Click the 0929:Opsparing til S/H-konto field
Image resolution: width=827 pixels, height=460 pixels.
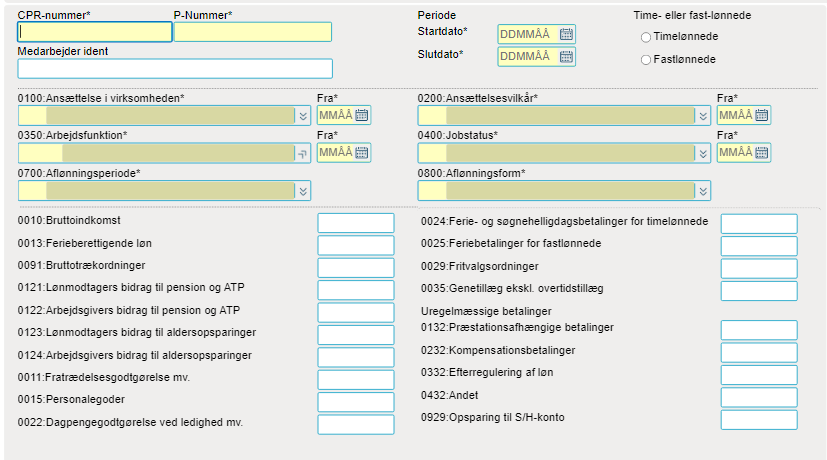tap(759, 420)
